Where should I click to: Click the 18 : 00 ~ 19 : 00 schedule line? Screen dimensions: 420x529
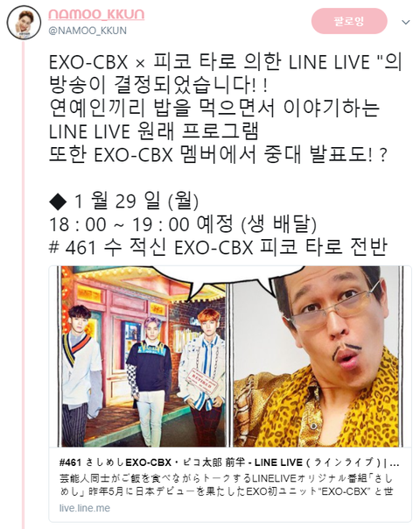point(183,224)
